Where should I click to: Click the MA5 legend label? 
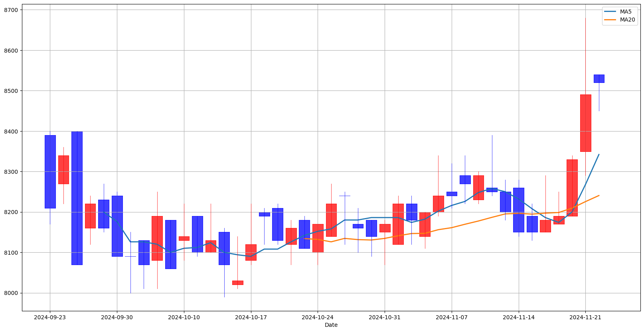pyautogui.click(x=626, y=12)
